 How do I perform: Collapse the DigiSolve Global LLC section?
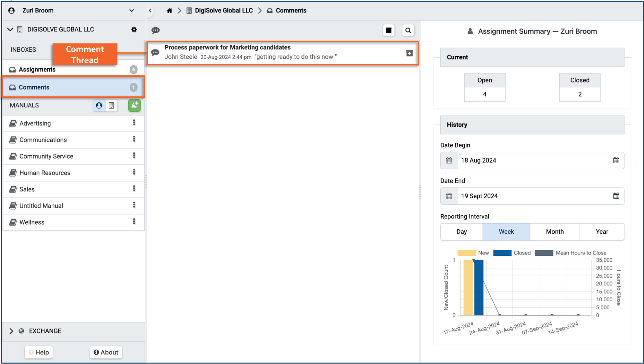(x=10, y=29)
